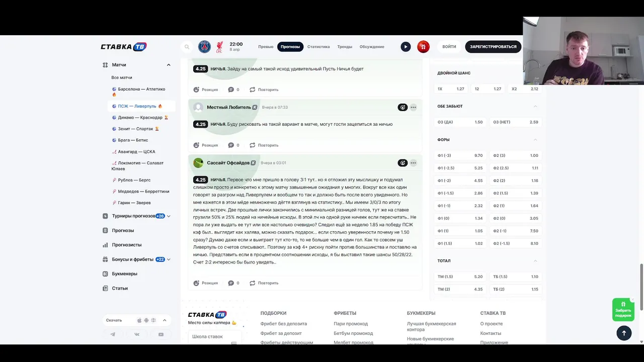The width and height of the screenshot is (644, 362).
Task: Click YouTube social button in sidebar
Action: point(161,334)
